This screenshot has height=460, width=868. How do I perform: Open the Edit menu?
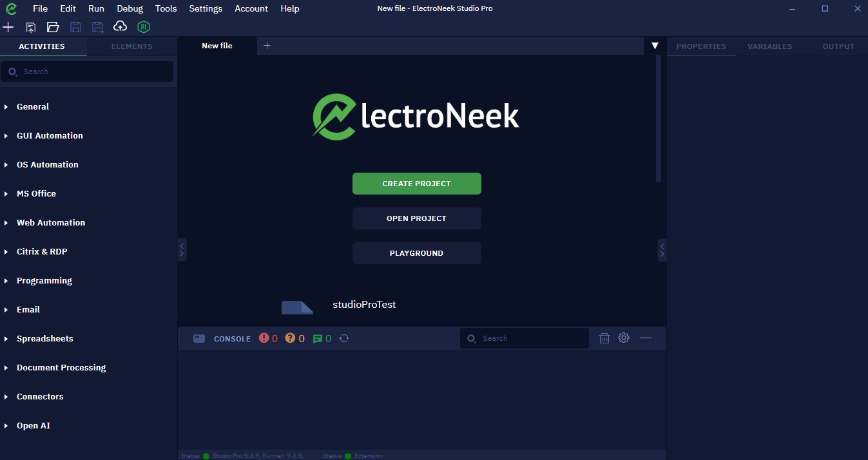coord(68,8)
